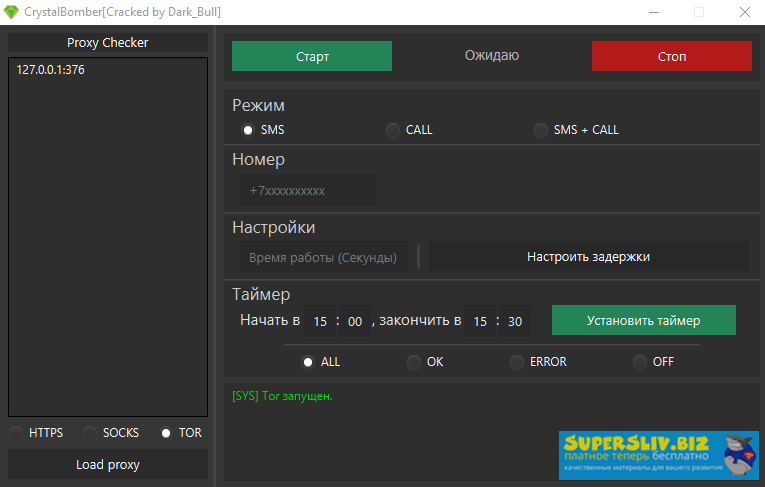Screen dimensions: 765x487
Task: Set log filter to ALL
Action: 308,362
